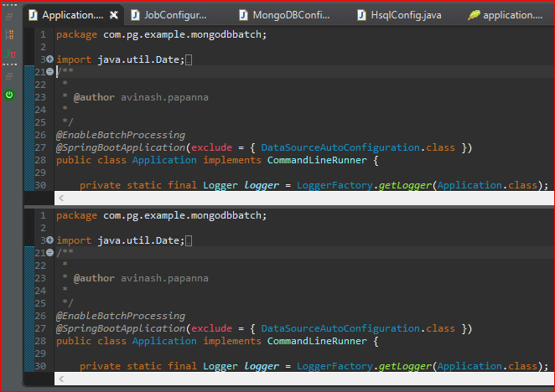Expand folded imports in the lower editor pane
Viewport: 555px width, 392px height.
coord(50,240)
